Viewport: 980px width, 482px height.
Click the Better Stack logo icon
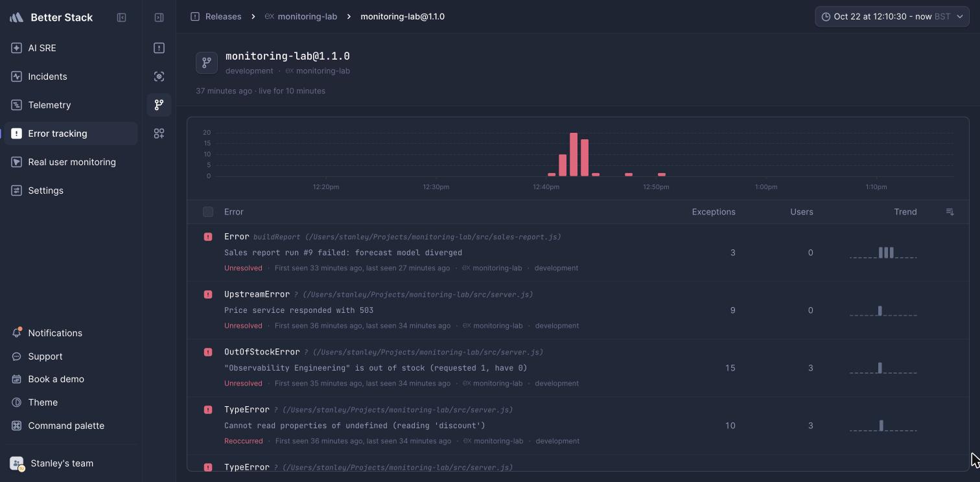coord(17,17)
